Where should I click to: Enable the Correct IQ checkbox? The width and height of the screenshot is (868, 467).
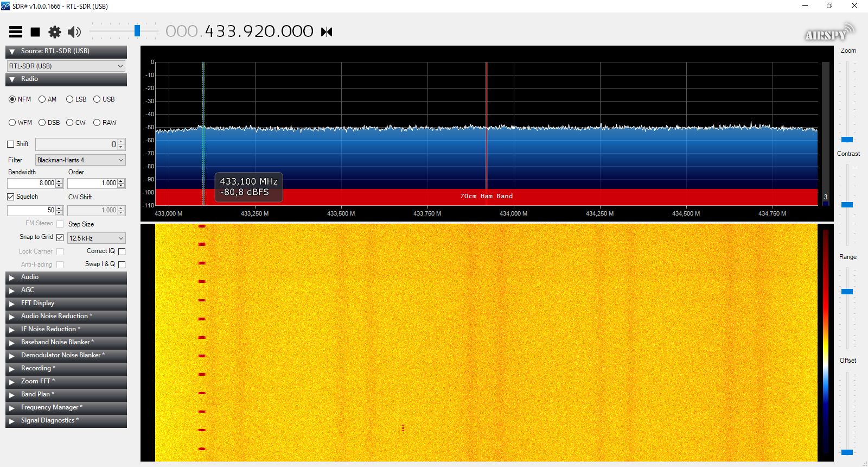click(x=122, y=251)
